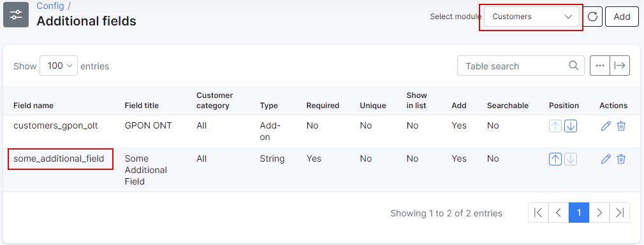This screenshot has height=245, width=644.
Task: Click the Add button
Action: 622,17
